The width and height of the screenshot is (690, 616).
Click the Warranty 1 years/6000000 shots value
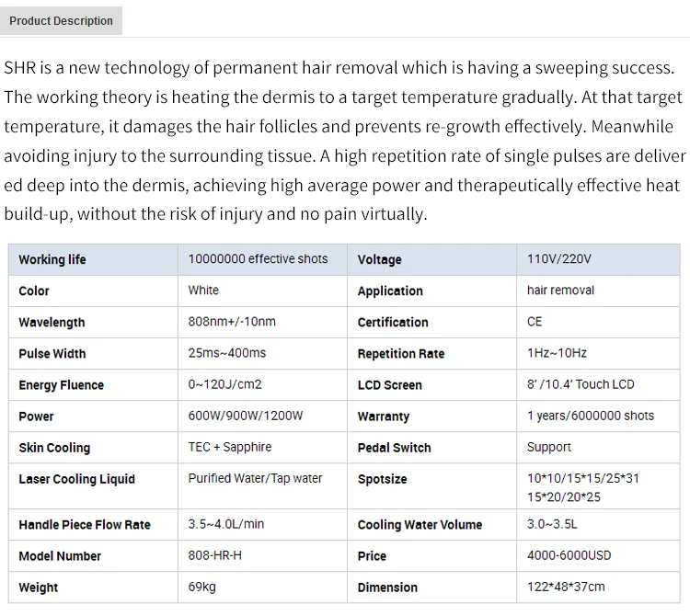[x=591, y=416]
